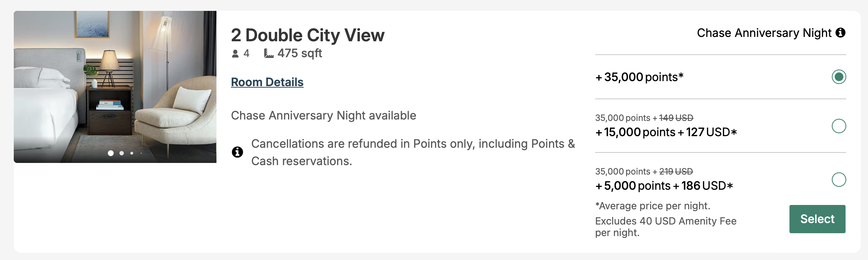
Task: Click the 475 sqft room size text
Action: pos(300,54)
